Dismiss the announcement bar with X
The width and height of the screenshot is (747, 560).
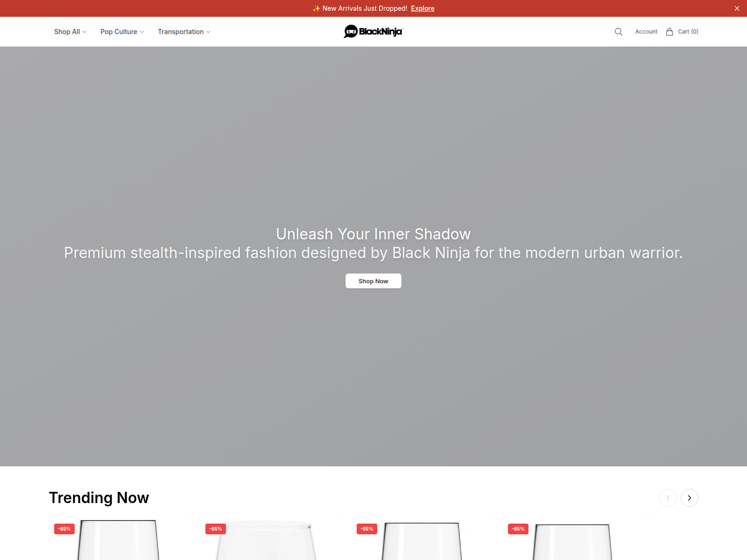point(737,8)
